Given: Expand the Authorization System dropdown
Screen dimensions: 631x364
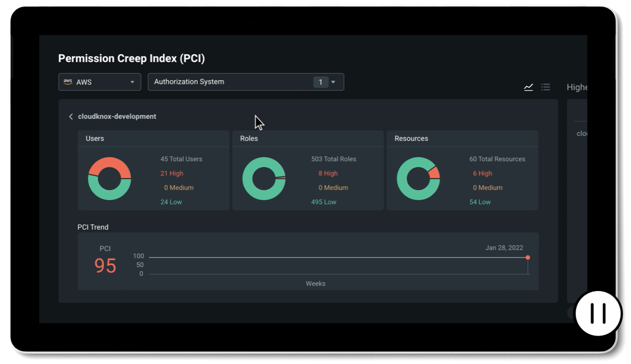Looking at the screenshot, I should coord(246,82).
